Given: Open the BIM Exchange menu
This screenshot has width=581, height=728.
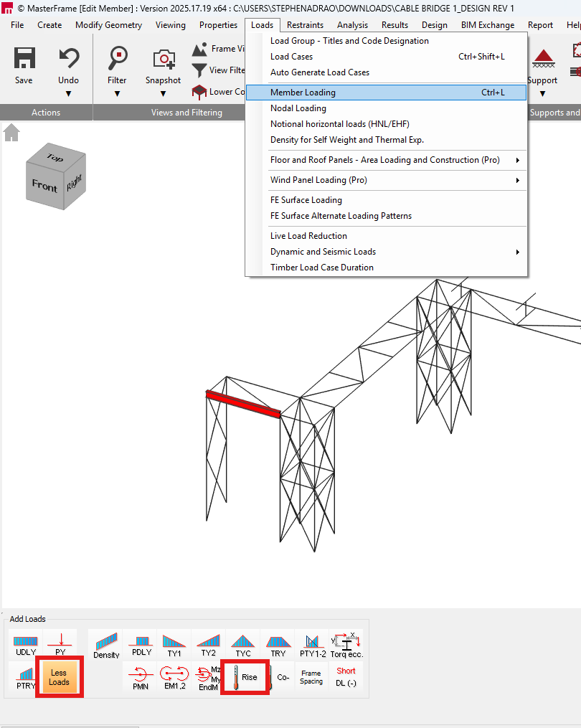Looking at the screenshot, I should (488, 25).
